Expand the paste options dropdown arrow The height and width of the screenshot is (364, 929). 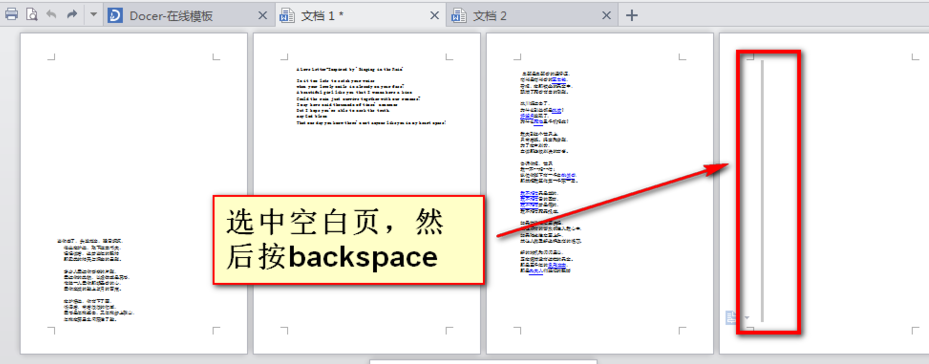[x=747, y=318]
